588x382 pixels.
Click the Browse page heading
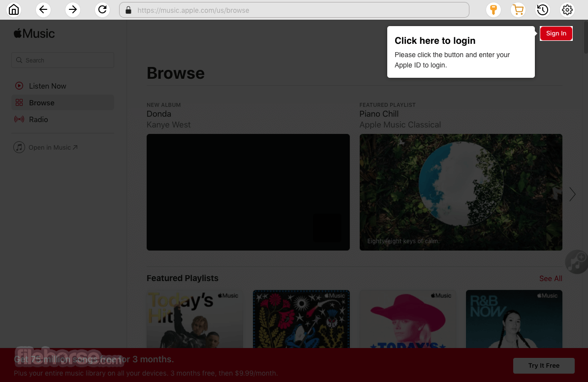coord(176,73)
